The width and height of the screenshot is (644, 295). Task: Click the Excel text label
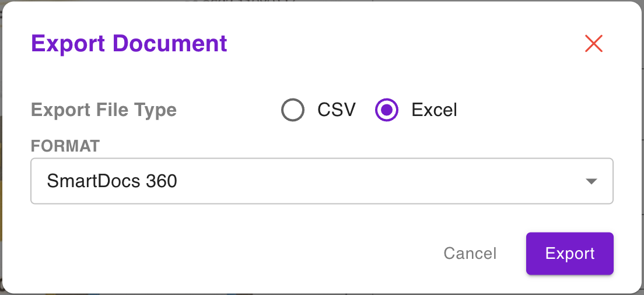coord(434,110)
